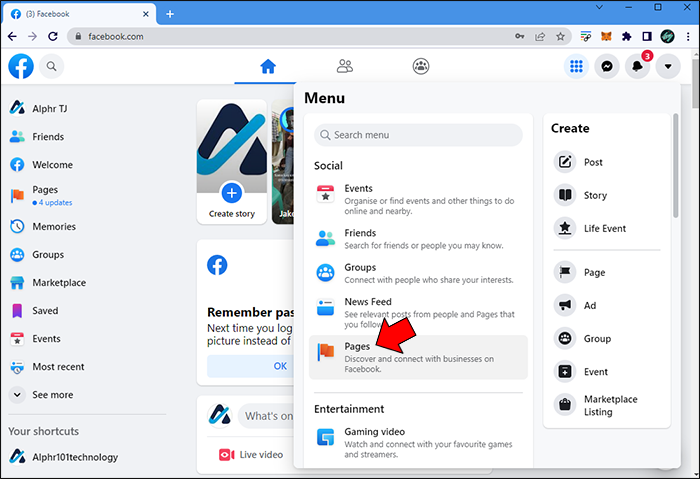
Task: Open Gaming video under Entertainment
Action: (418, 443)
